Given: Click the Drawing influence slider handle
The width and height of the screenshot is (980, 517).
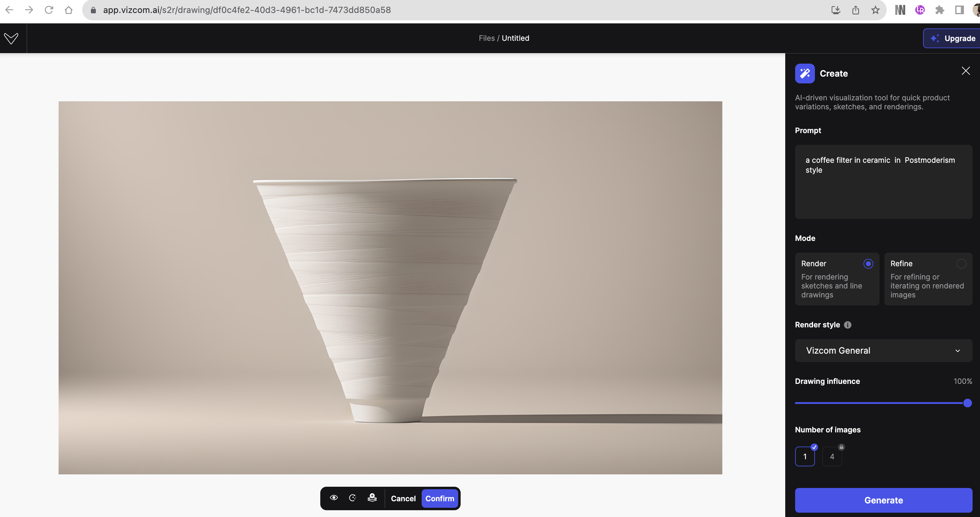Looking at the screenshot, I should point(967,403).
